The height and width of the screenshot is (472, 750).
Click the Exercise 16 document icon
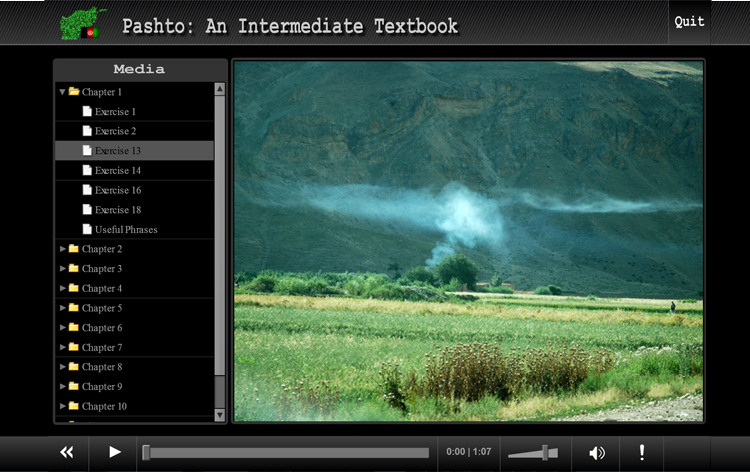pos(87,189)
